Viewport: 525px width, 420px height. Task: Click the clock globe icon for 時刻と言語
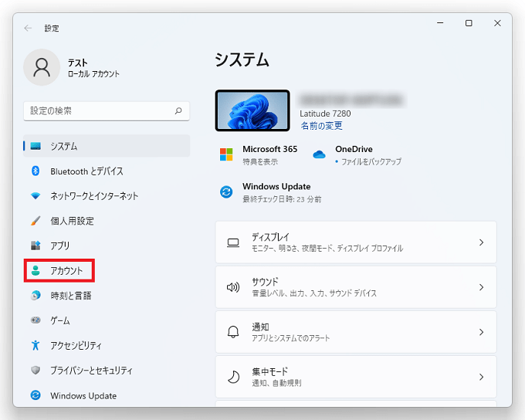click(x=36, y=296)
